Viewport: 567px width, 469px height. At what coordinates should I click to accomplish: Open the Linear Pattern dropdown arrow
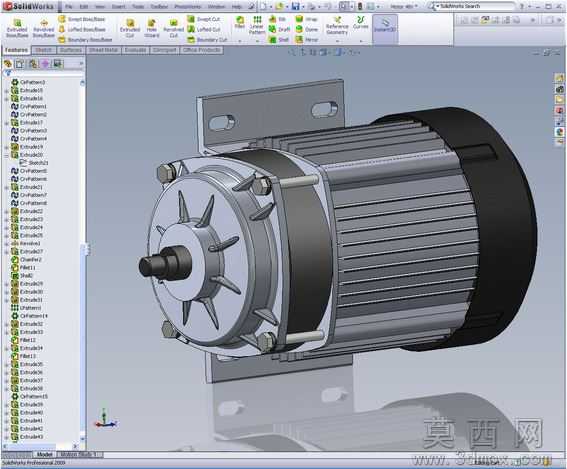pyautogui.click(x=257, y=41)
